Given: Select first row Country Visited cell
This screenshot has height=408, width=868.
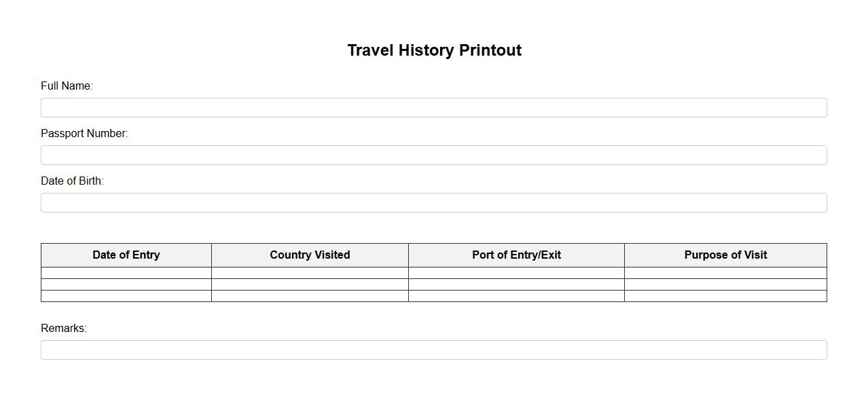Looking at the screenshot, I should tap(310, 273).
